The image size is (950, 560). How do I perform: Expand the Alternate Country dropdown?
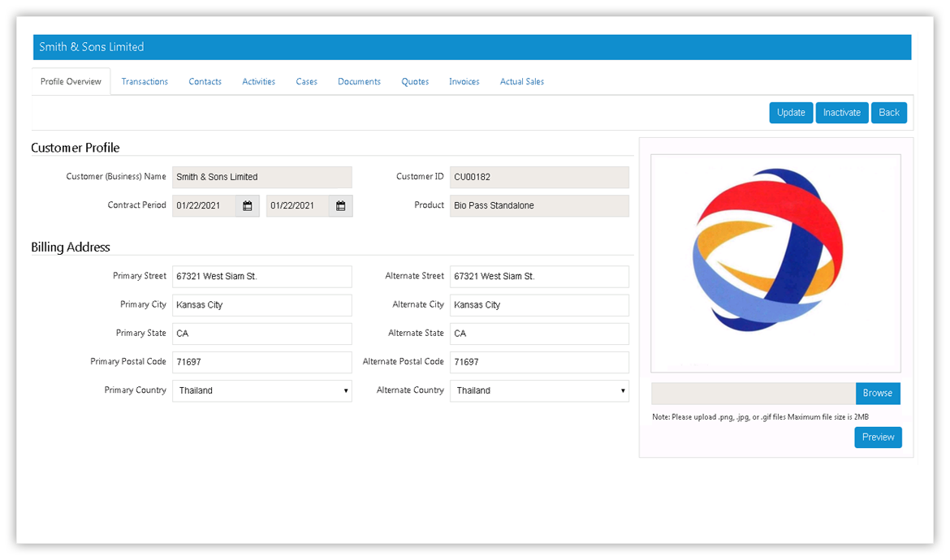pos(539,390)
